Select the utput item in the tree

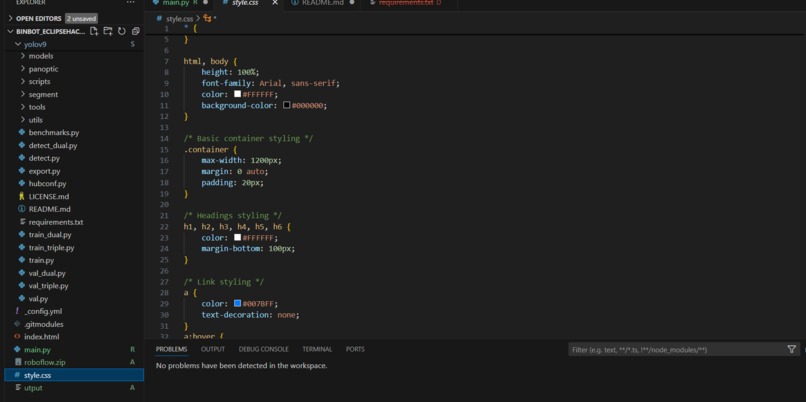(x=33, y=388)
